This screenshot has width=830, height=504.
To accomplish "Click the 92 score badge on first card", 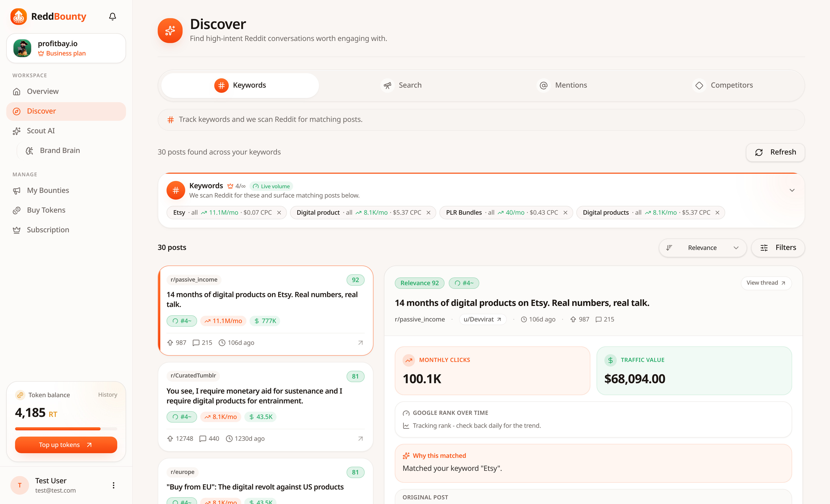I will tap(355, 280).
